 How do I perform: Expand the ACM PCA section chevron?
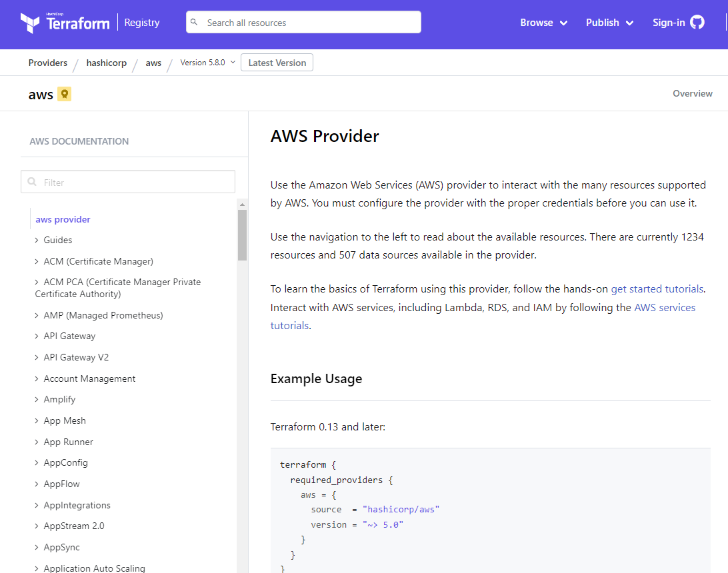click(x=37, y=282)
